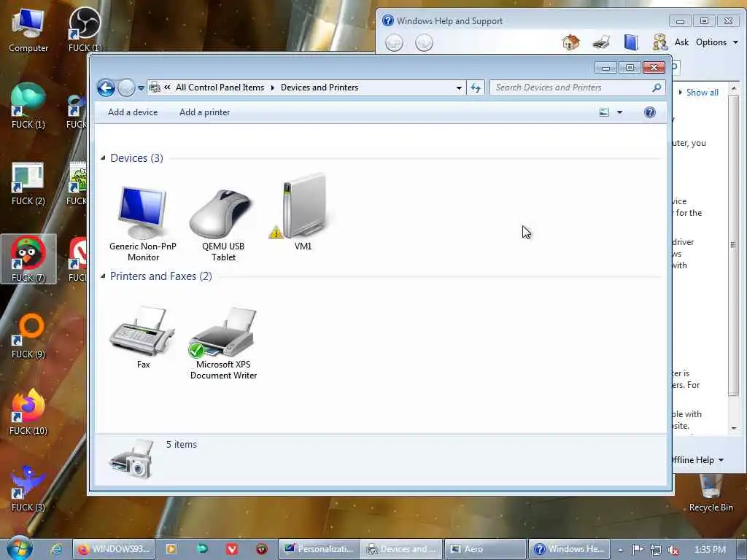Open Browse Help book icon in Help window
The height and width of the screenshot is (560, 747).
[x=631, y=42]
